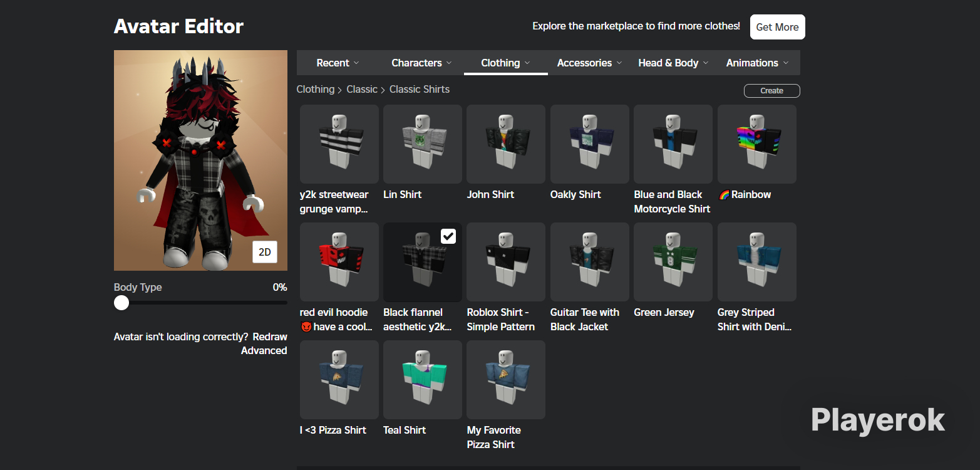Choose the Rainbow shirt thumbnail
The image size is (980, 470).
point(757,144)
